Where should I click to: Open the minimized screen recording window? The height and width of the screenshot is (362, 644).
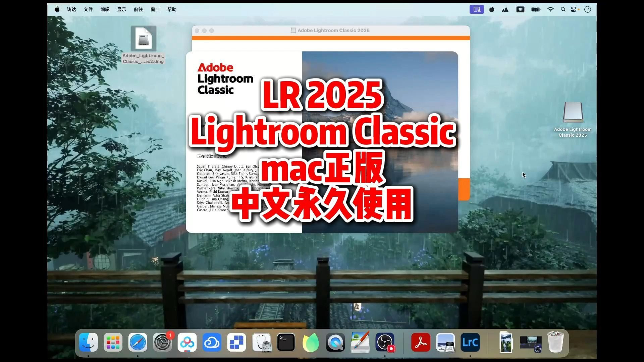pyautogui.click(x=531, y=344)
